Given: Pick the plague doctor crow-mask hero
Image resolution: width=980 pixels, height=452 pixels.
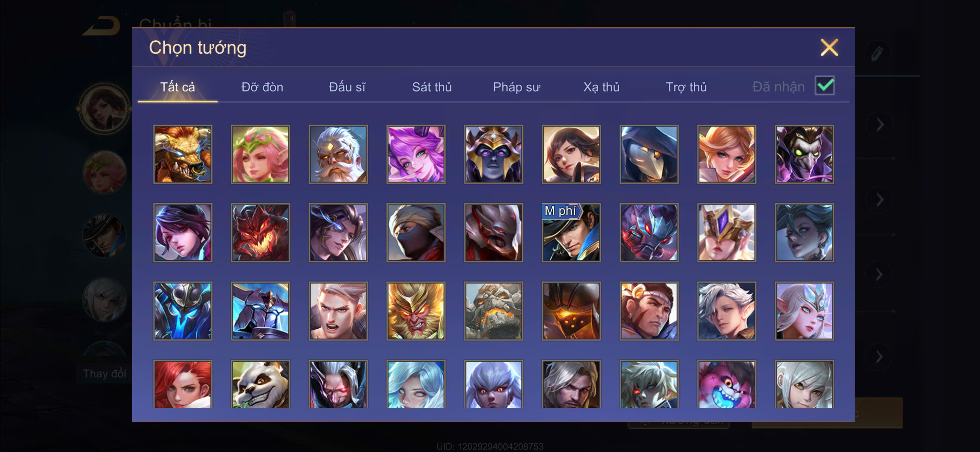Looking at the screenshot, I should 649,154.
